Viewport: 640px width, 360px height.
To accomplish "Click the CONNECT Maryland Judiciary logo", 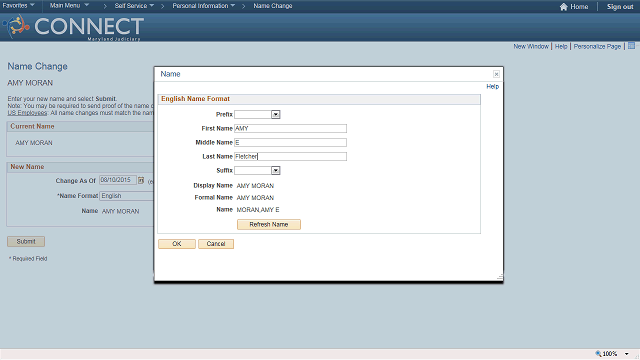I will click(73, 27).
